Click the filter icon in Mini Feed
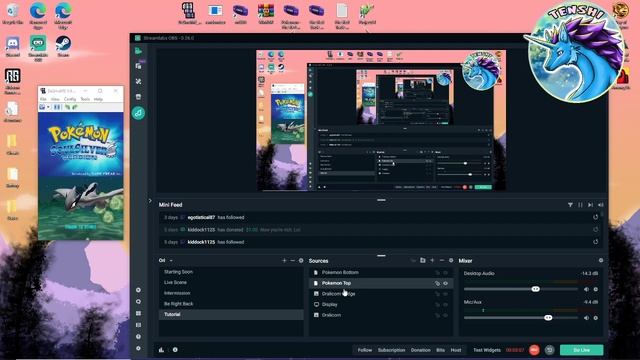The width and height of the screenshot is (640, 360). (570, 205)
